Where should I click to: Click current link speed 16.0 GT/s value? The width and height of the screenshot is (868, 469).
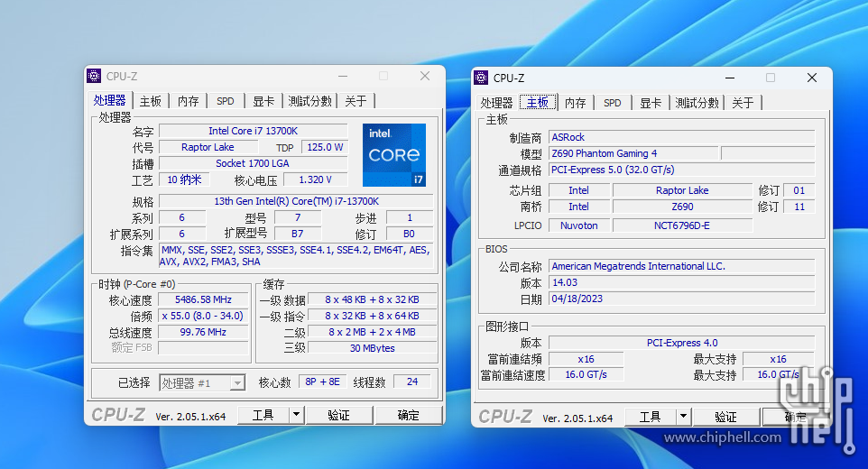[586, 374]
